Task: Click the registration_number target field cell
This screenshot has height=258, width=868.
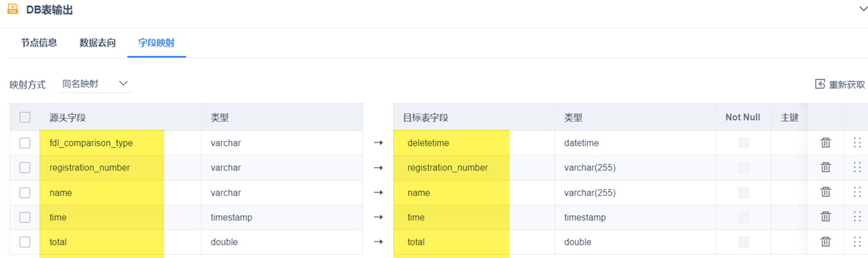Action: pos(473,167)
